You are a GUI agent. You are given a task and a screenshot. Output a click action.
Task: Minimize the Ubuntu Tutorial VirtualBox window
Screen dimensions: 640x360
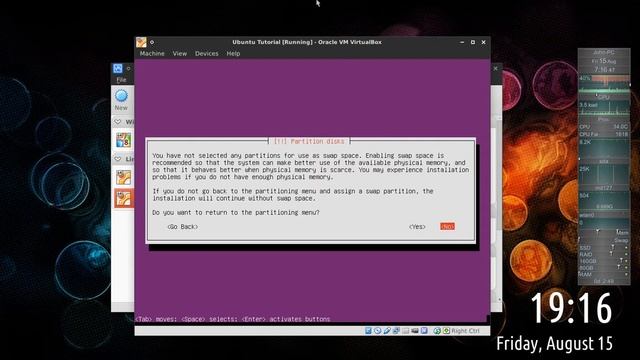(x=462, y=42)
